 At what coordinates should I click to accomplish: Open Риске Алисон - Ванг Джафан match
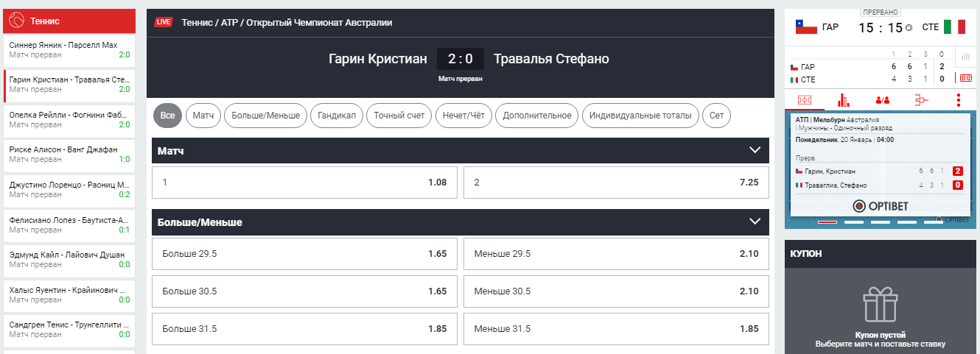69,154
